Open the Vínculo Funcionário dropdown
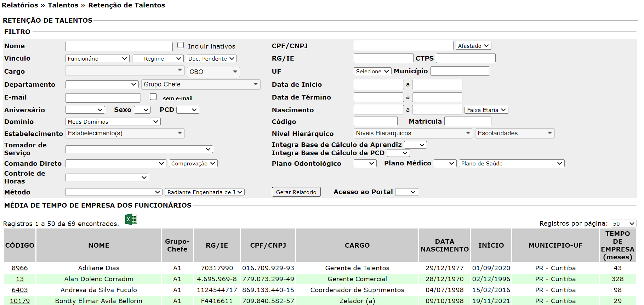This screenshot has height=305, width=644. coord(97,58)
